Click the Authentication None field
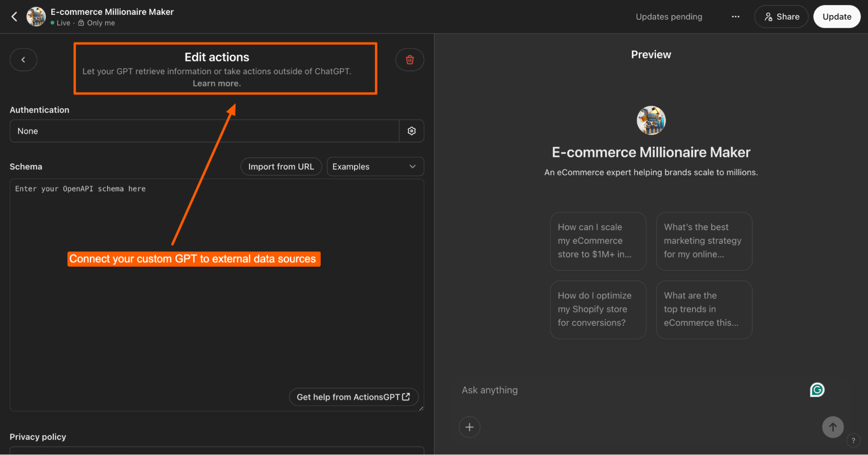This screenshot has width=868, height=455. [204, 131]
